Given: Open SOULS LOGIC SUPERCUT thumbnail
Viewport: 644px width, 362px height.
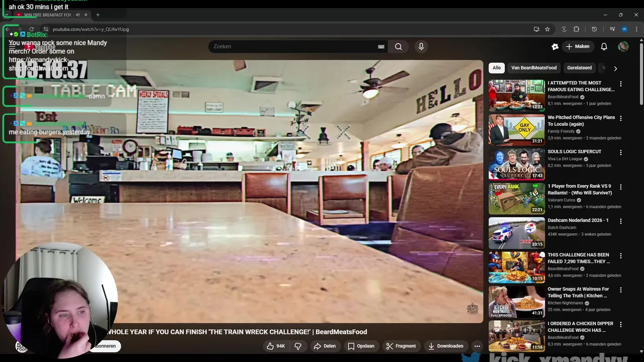Looking at the screenshot, I should [517, 164].
